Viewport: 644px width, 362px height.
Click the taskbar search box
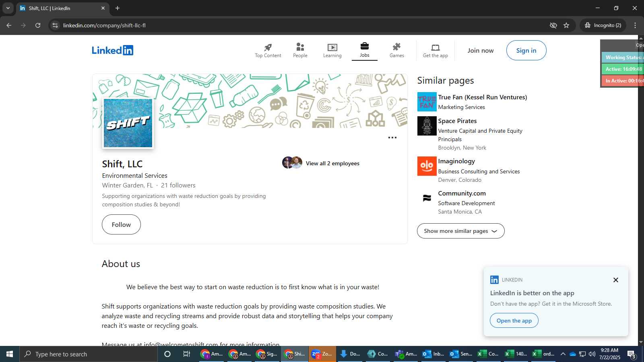point(89,354)
